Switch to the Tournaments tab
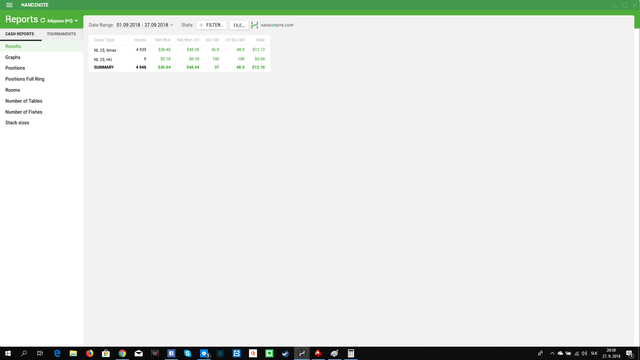Image resolution: width=640 pixels, height=360 pixels. 61,34
